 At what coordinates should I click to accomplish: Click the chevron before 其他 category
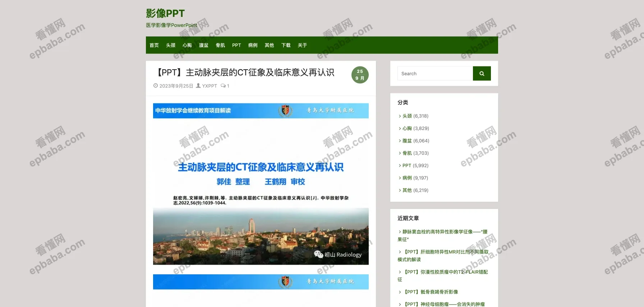point(400,190)
